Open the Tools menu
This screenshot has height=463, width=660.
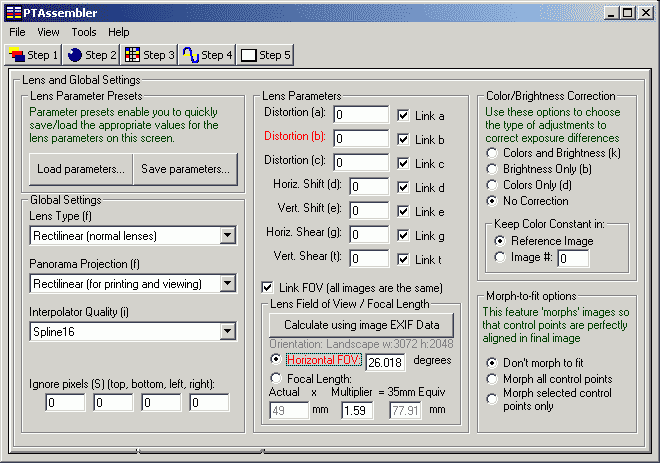pyautogui.click(x=84, y=32)
